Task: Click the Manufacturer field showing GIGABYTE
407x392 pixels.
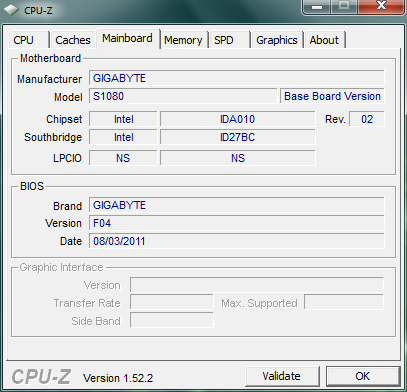Action: coord(237,78)
